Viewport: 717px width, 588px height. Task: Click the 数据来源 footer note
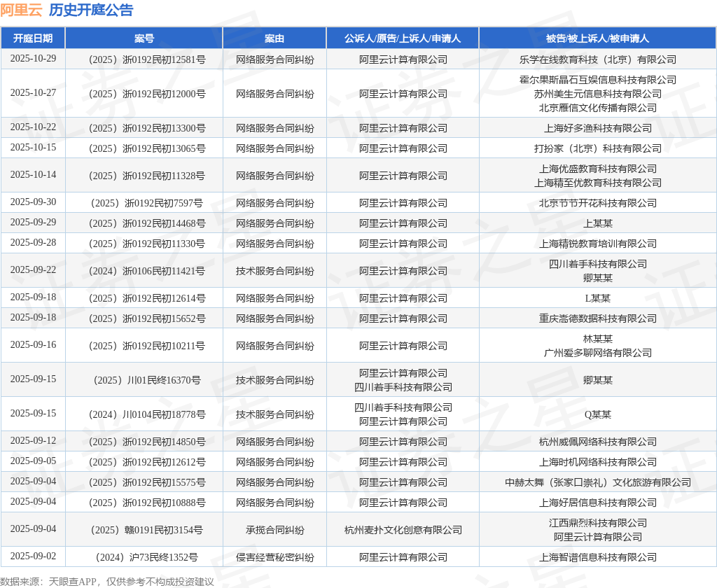tap(107, 582)
